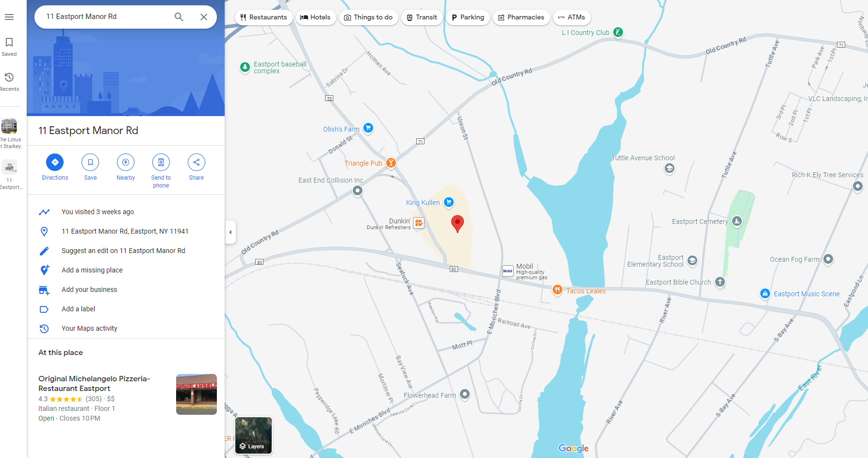Click Suggest an edit link
Image resolution: width=868 pixels, height=458 pixels.
(123, 251)
